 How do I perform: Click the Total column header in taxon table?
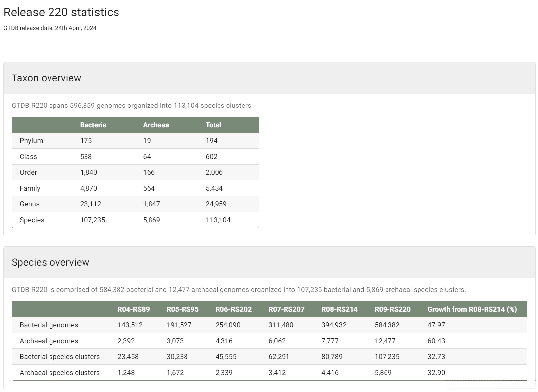tap(213, 125)
